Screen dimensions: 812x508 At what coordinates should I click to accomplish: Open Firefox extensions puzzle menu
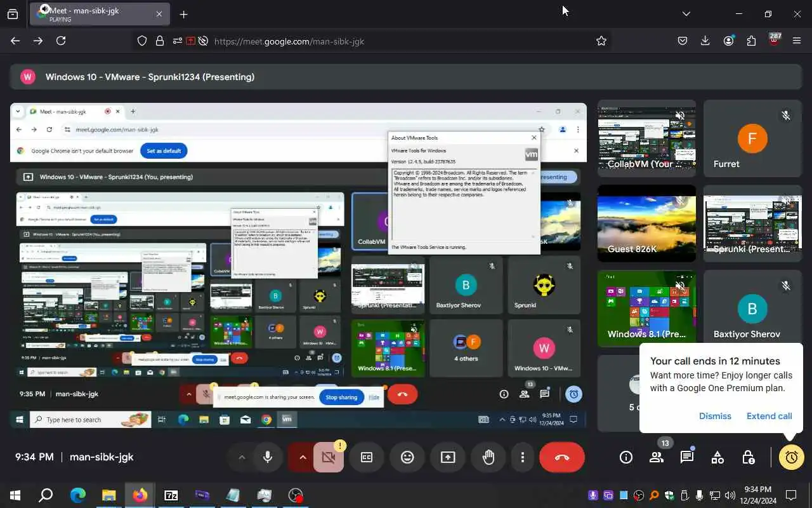(751, 41)
